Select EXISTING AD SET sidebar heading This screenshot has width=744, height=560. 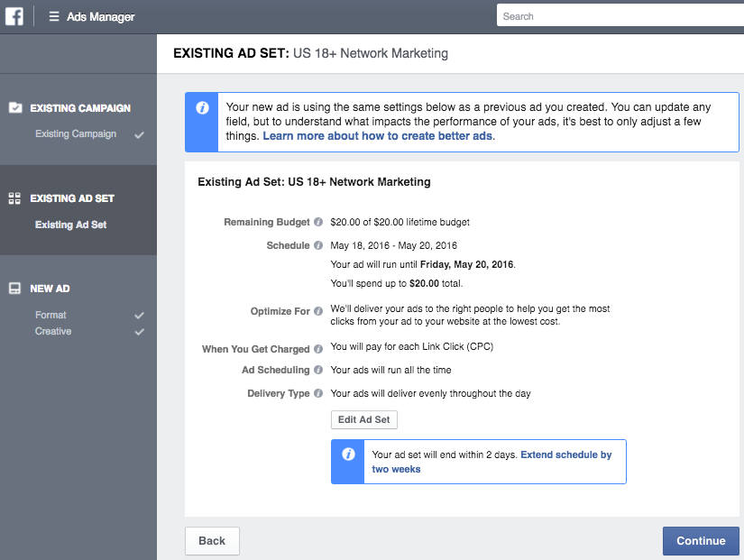[x=72, y=198]
